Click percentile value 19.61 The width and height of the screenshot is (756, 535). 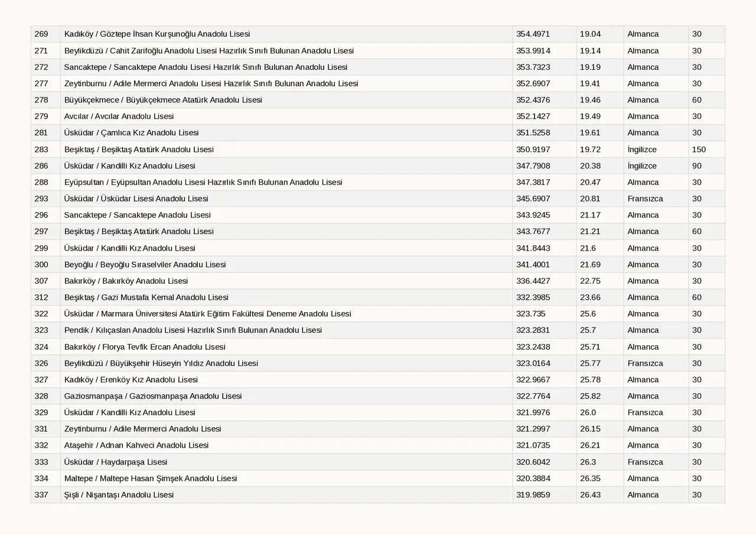599,133
